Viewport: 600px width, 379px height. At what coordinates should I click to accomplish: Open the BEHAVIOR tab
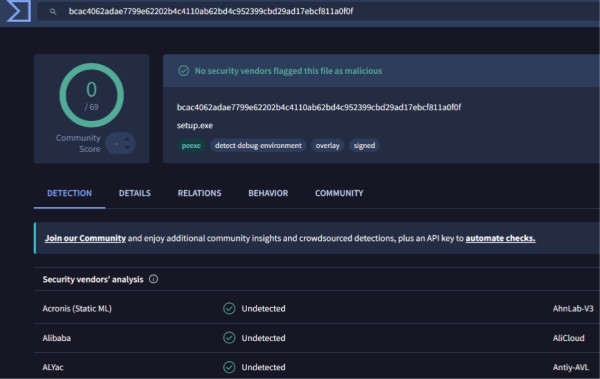tap(268, 193)
